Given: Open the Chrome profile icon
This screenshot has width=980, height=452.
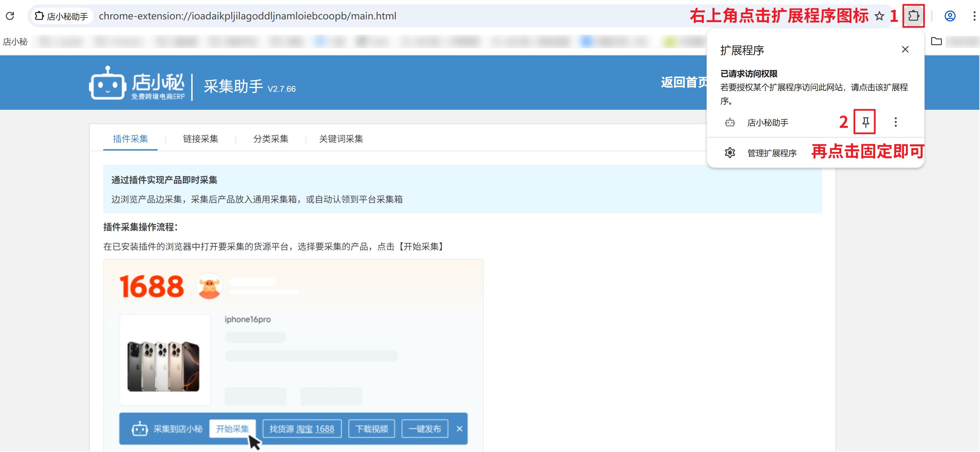Looking at the screenshot, I should 949,16.
